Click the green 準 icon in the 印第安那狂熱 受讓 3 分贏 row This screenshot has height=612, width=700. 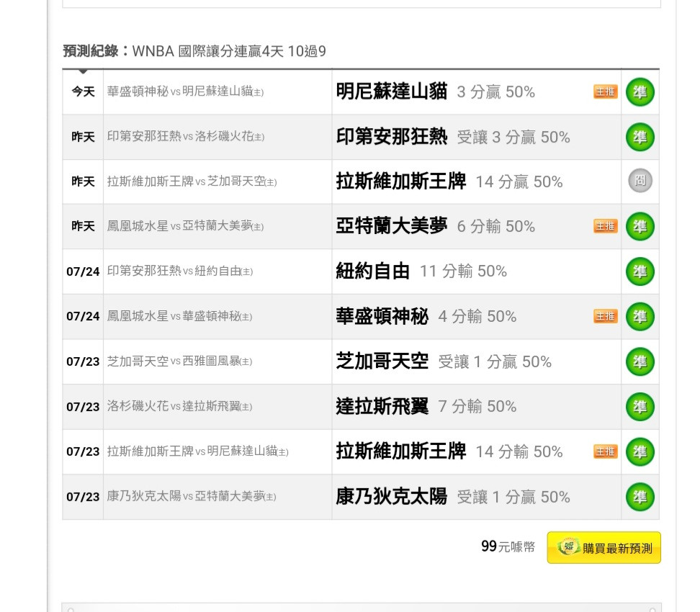click(640, 137)
